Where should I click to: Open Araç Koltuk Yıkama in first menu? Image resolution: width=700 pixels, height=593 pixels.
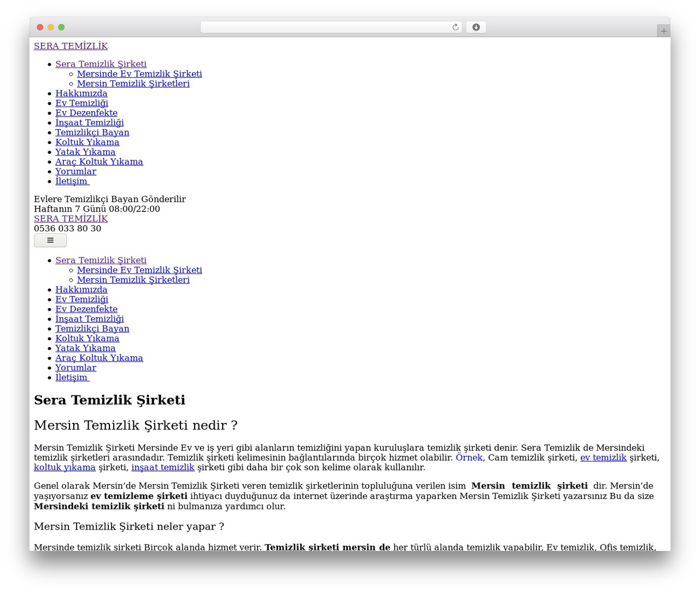pos(99,162)
